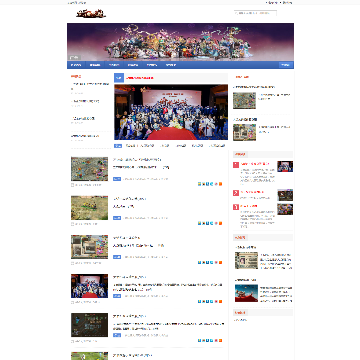The height and width of the screenshot is (360, 360).
Task: Click the red number-two rank badge in the sidebar
Action: point(236,193)
